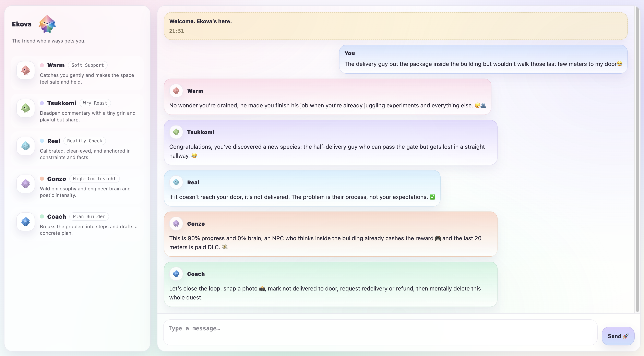Click the Coach name in chat bubble
This screenshot has width=644, height=356.
click(196, 274)
